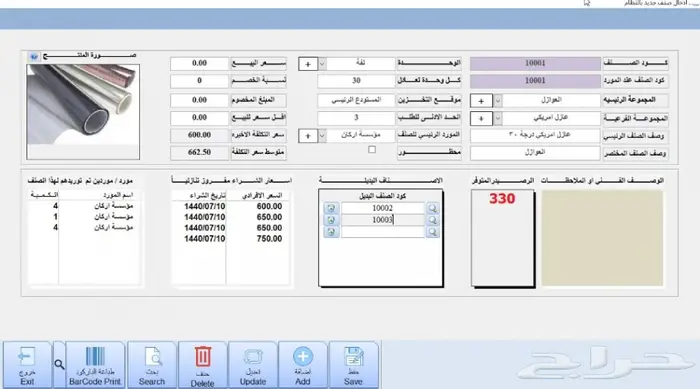Click the small magnifier button beside Exit
Viewport: 700px width, 389px height.
point(59,365)
